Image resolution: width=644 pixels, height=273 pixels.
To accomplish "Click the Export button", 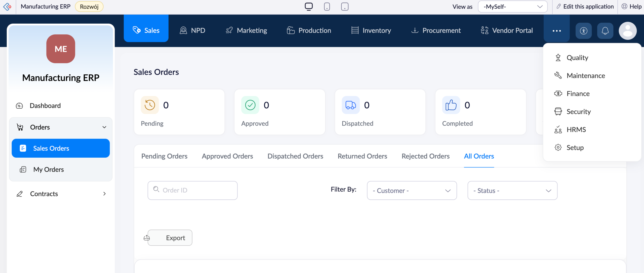I will 170,238.
